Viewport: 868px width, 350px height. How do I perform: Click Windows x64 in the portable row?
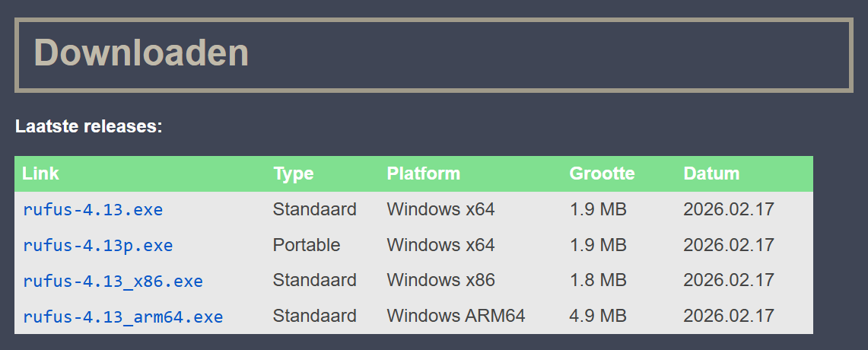pos(440,245)
